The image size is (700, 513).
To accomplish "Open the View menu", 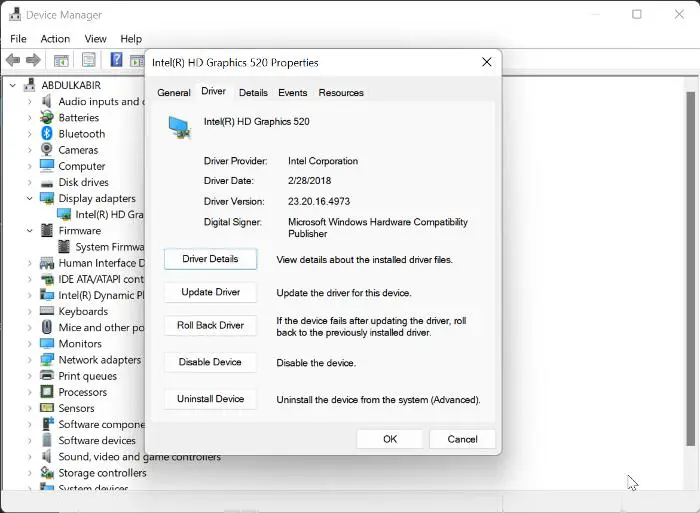I will [x=96, y=39].
